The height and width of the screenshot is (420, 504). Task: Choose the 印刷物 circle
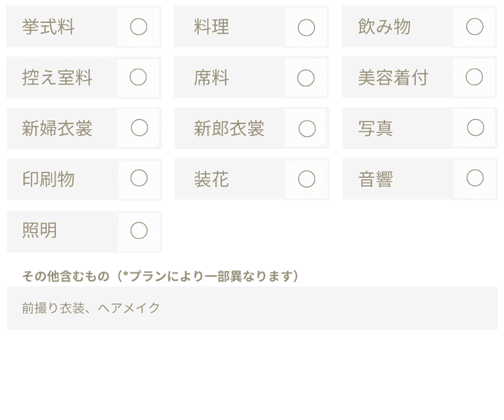[139, 178]
